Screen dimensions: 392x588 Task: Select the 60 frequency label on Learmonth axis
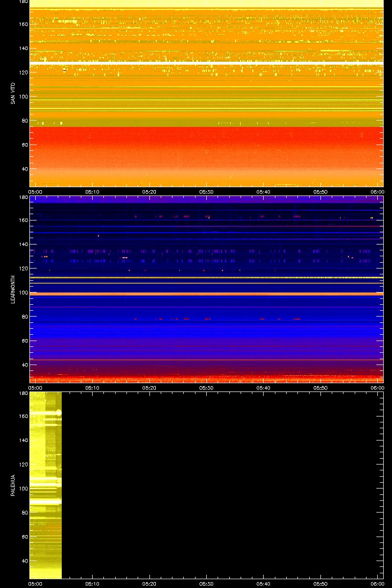tap(24, 341)
